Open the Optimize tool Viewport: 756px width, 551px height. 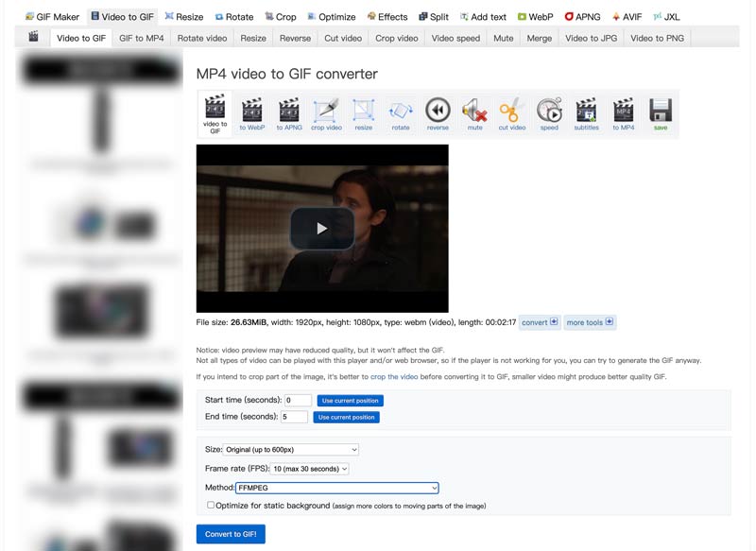click(x=332, y=17)
